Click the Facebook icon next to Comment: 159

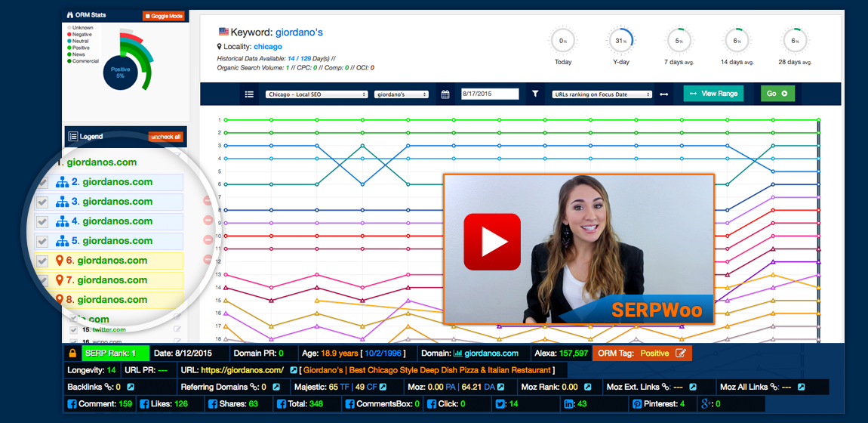point(72,404)
